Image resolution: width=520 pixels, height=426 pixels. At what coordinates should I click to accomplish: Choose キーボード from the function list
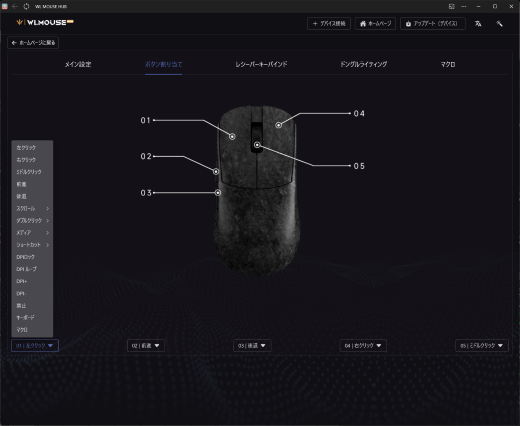[x=32, y=318]
